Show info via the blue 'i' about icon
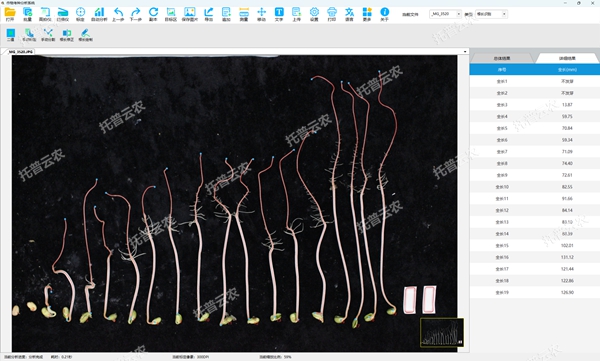The height and width of the screenshot is (361, 600). pos(385,14)
